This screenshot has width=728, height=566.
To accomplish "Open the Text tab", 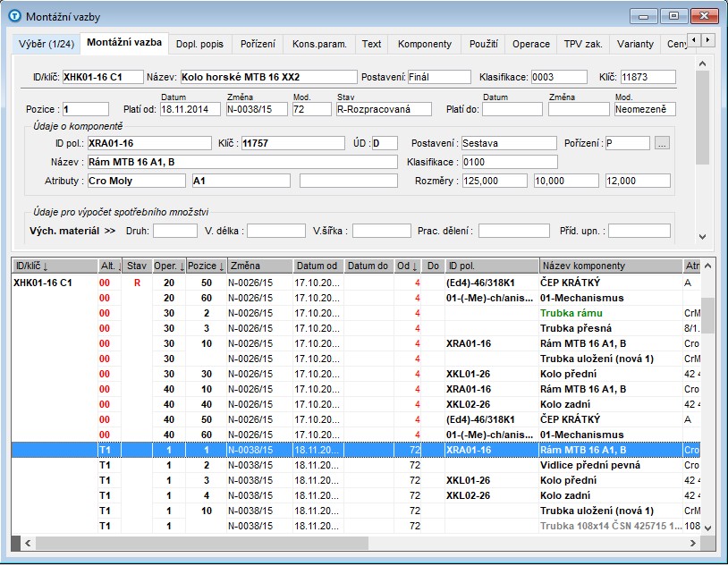I will coord(371,44).
